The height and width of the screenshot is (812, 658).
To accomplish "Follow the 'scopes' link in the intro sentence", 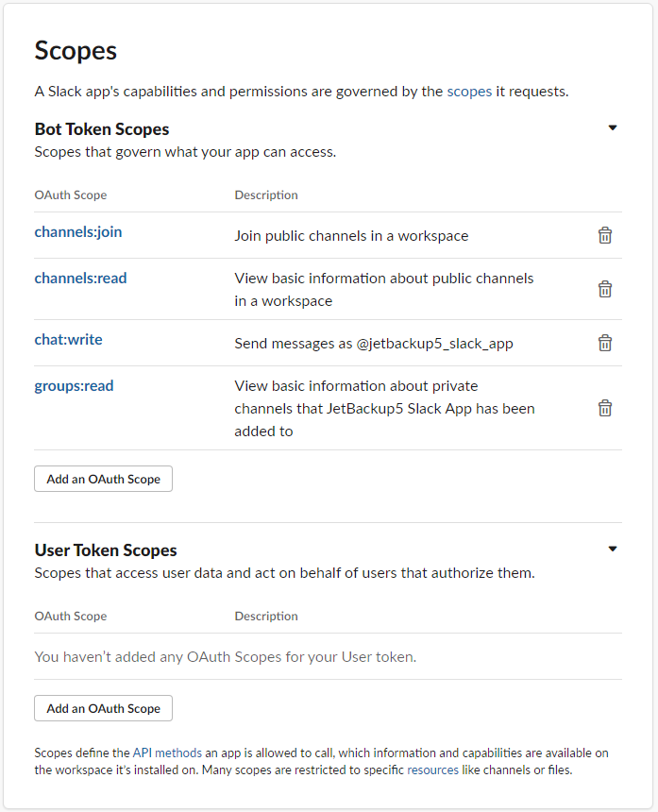I will click(469, 92).
